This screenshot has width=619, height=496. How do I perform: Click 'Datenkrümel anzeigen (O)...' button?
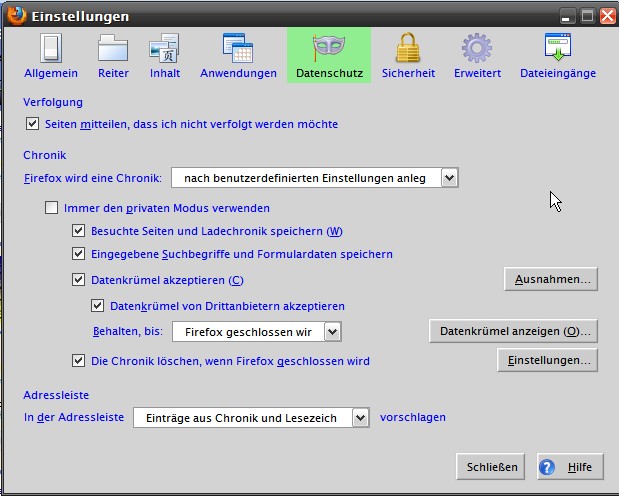[513, 331]
